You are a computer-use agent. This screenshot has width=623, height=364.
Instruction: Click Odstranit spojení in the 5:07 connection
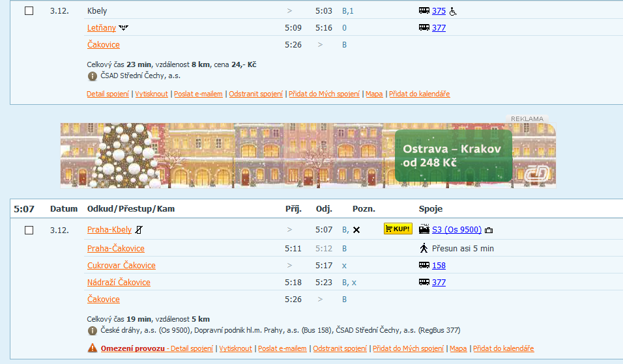pyautogui.click(x=340, y=348)
